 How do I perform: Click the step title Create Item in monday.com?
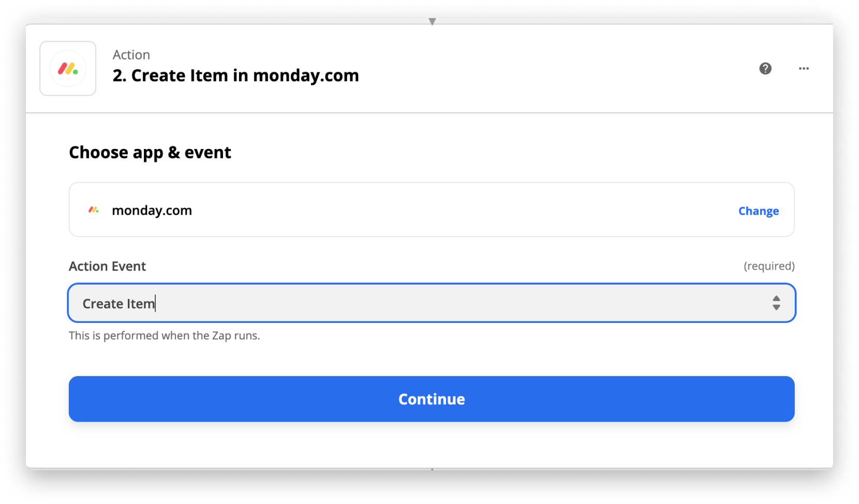(x=235, y=76)
